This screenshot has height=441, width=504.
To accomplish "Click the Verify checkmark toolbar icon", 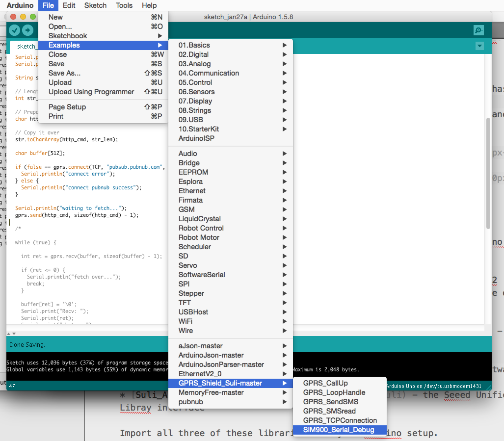I will pos(14,30).
